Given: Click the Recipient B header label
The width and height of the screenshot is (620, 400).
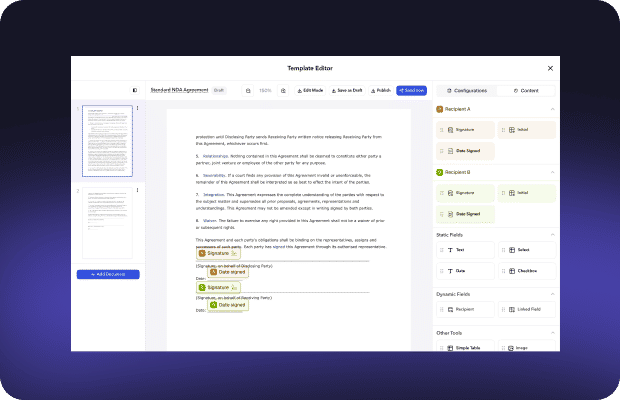Looking at the screenshot, I should pyautogui.click(x=457, y=172).
